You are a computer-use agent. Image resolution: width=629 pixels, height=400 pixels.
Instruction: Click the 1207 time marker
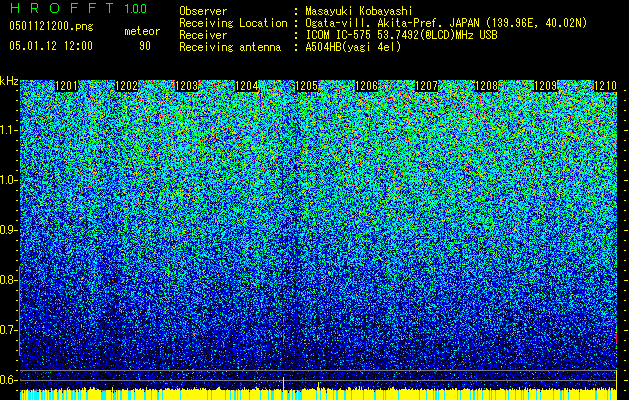(426, 86)
